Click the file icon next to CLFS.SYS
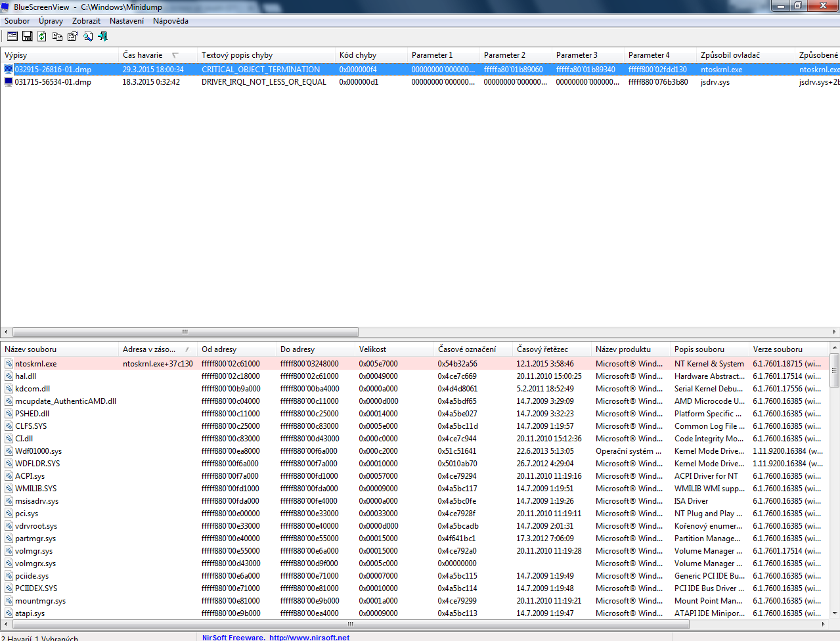Screen dimensions: 840x641 (9, 426)
